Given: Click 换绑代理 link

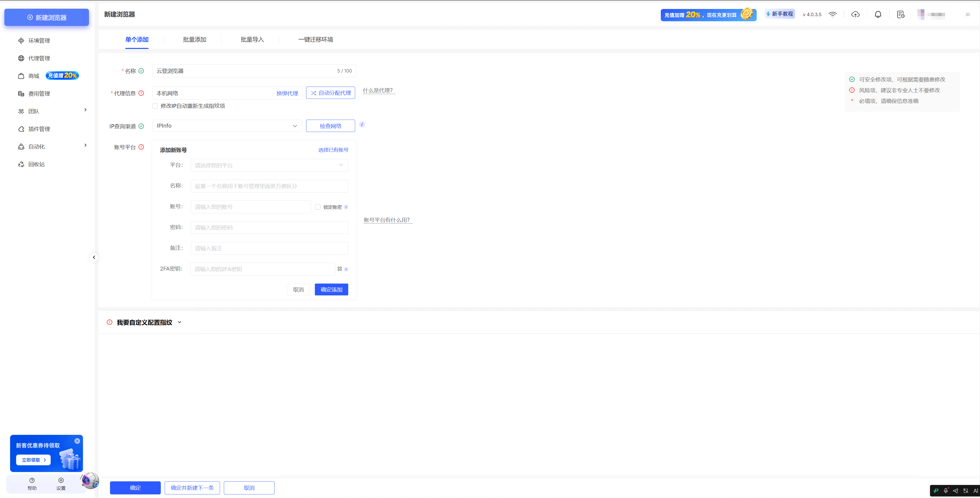Looking at the screenshot, I should pos(287,93).
